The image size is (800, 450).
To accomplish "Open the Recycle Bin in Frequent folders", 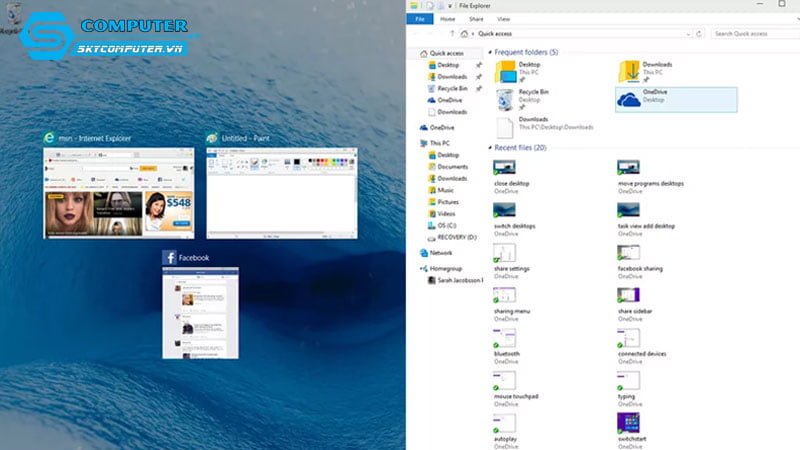I will coord(532,97).
